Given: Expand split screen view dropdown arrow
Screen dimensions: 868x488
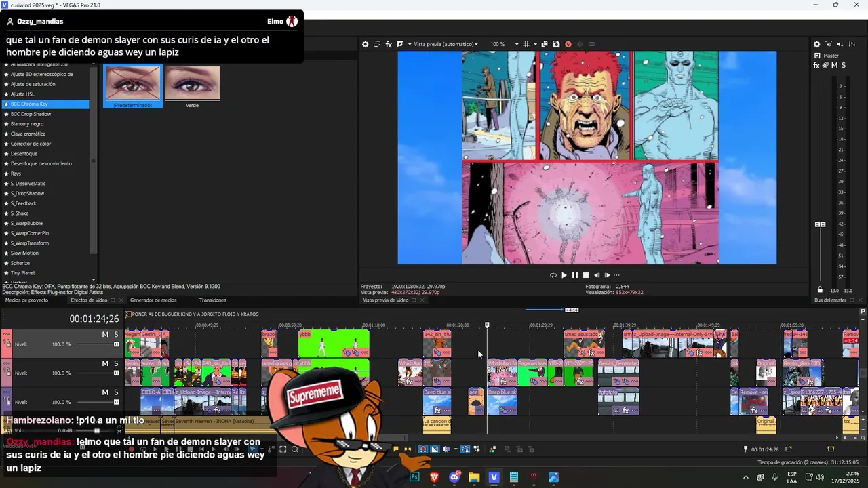Looking at the screenshot, I should [409, 44].
